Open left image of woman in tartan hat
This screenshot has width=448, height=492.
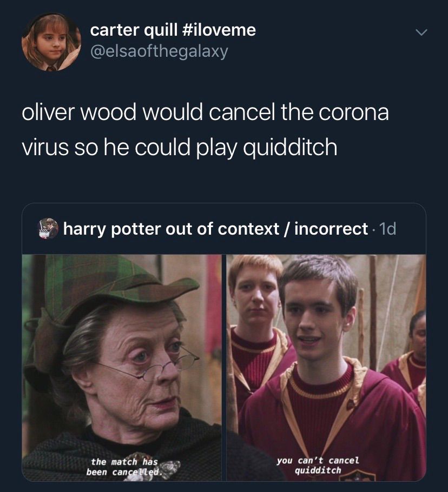point(122,368)
